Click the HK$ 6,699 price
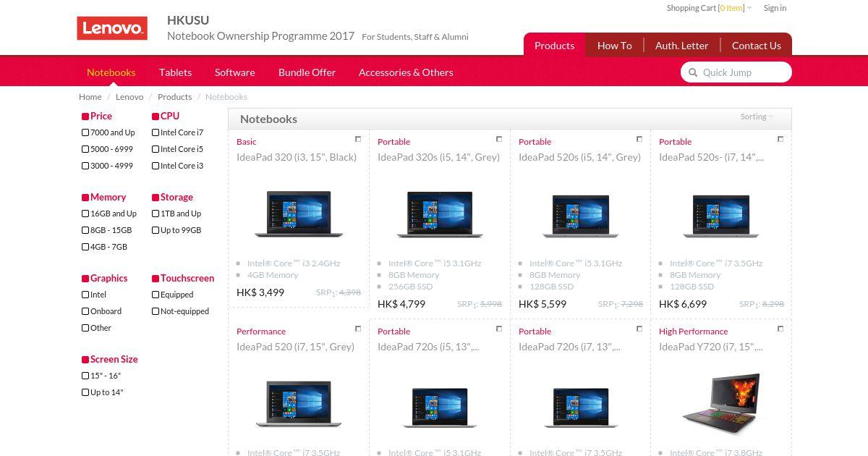868x456 pixels. tap(683, 304)
